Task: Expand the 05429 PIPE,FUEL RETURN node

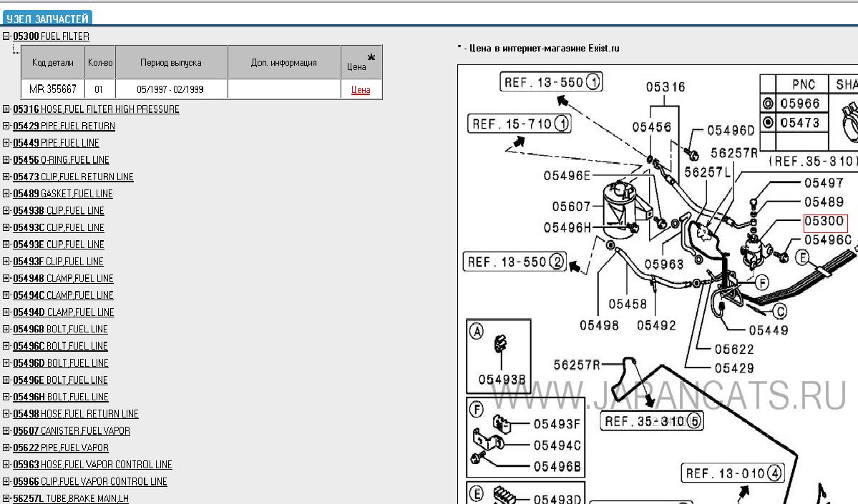Action: pyautogui.click(x=6, y=127)
